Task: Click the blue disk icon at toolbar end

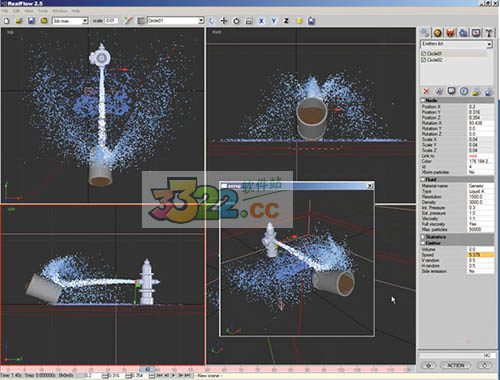Action: click(x=311, y=21)
